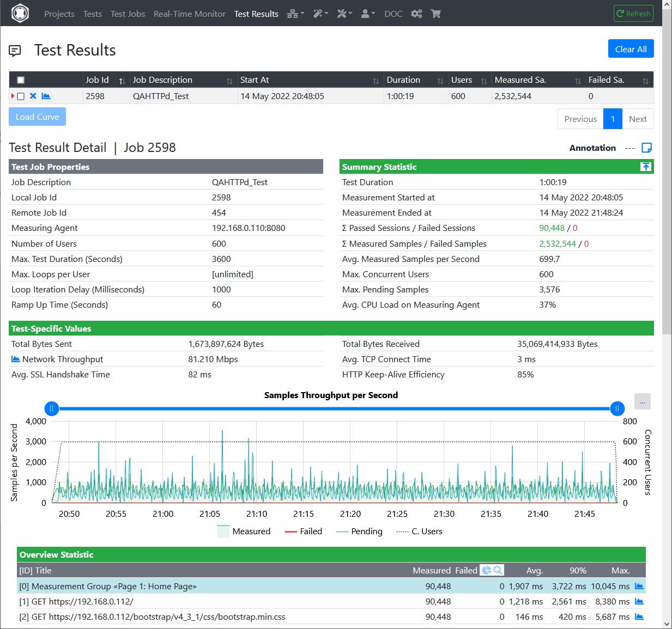The width and height of the screenshot is (672, 629).
Task: Toggle the Measured series in chart legend
Action: tap(244, 532)
